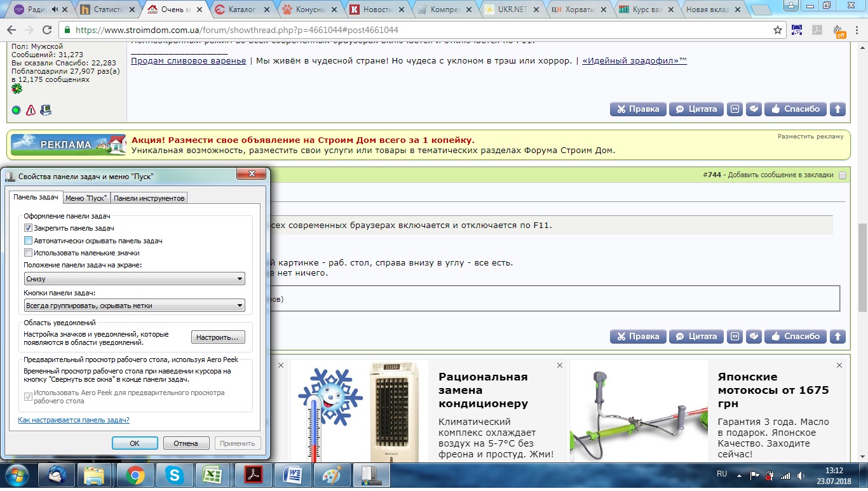
Task: Expand hidden icons in the system tray
Action: (738, 474)
